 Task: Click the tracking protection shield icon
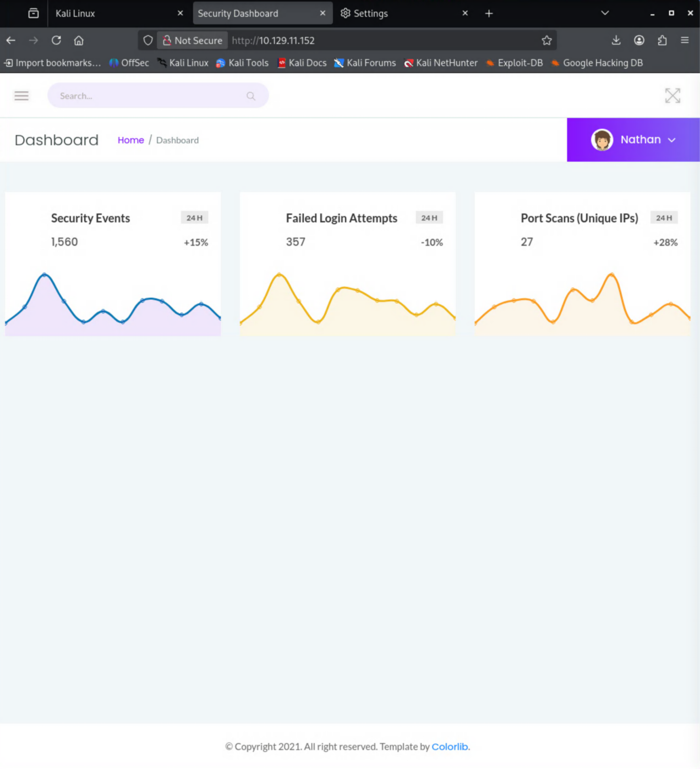point(148,40)
